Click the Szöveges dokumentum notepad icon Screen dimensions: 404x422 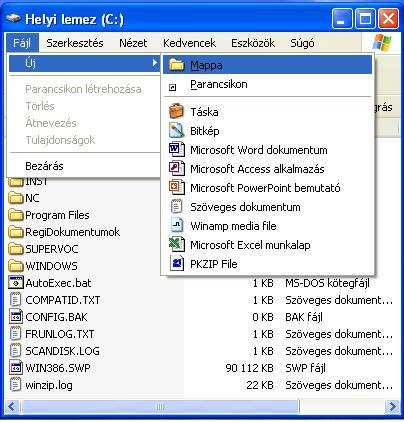point(176,206)
